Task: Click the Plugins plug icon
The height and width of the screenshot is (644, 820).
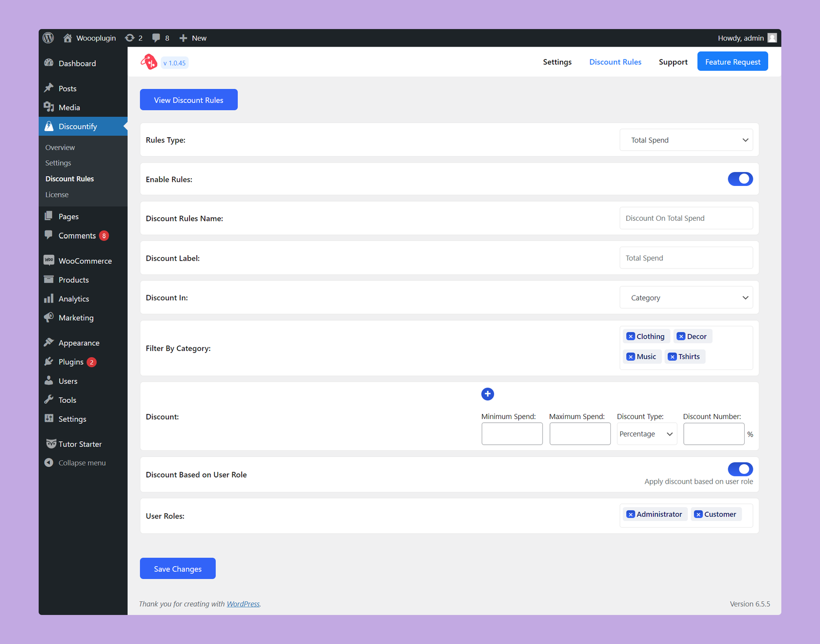Action: (49, 361)
